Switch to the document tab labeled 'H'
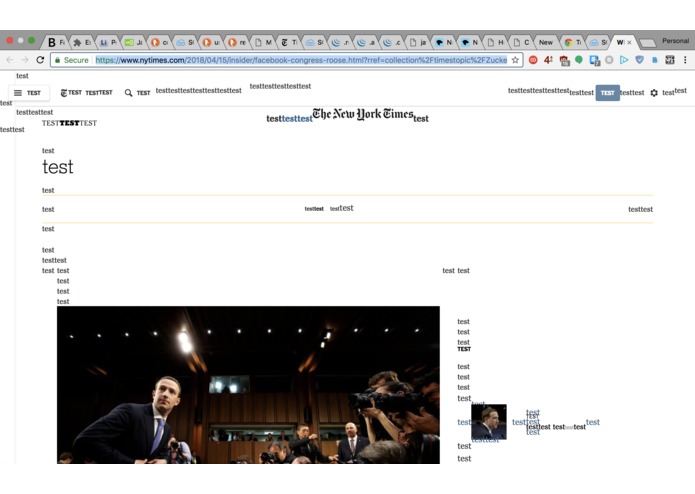 [496, 43]
